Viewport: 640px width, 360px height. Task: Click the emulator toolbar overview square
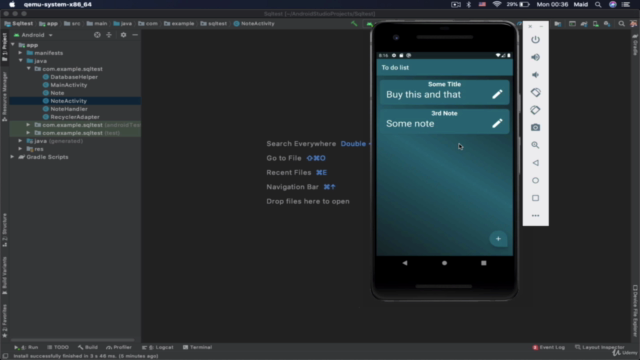535,198
